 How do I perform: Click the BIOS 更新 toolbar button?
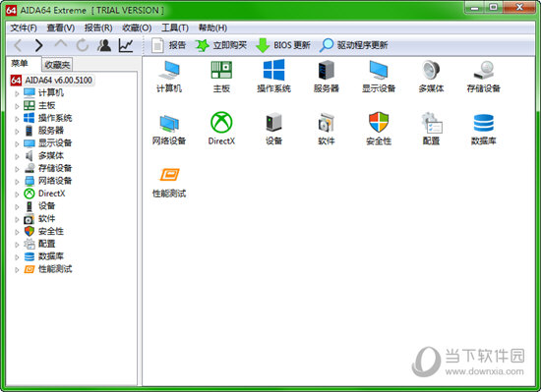click(283, 45)
